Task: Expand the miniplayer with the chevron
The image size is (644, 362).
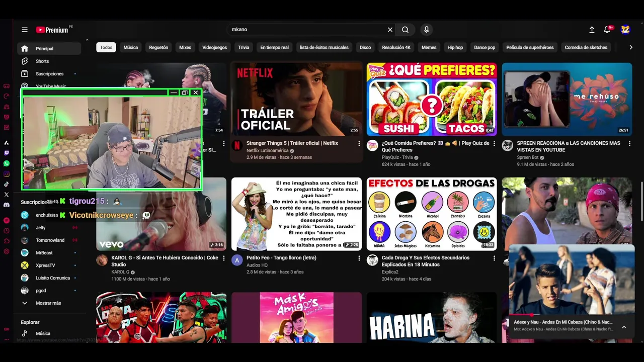Action: [624, 327]
